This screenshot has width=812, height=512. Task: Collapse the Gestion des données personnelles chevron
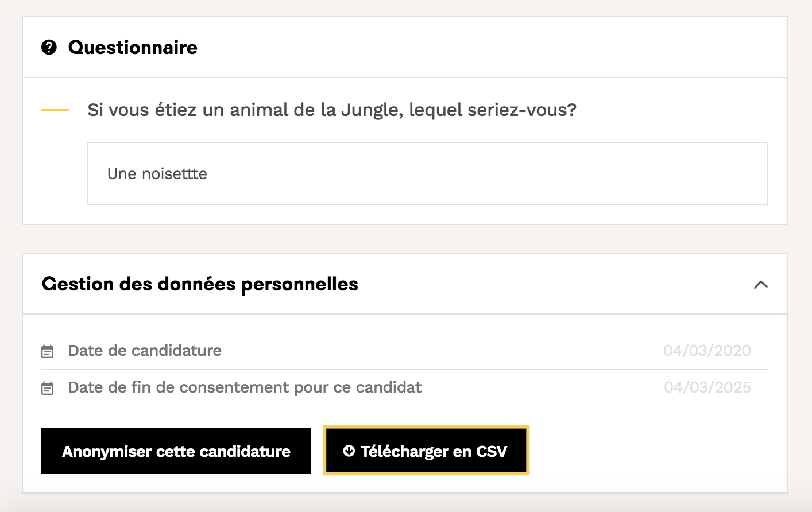point(760,284)
